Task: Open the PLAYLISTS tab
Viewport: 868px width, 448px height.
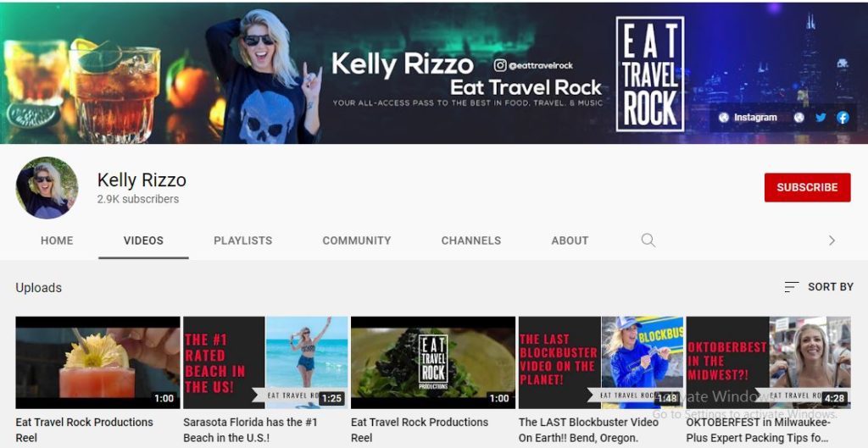Action: tap(243, 241)
